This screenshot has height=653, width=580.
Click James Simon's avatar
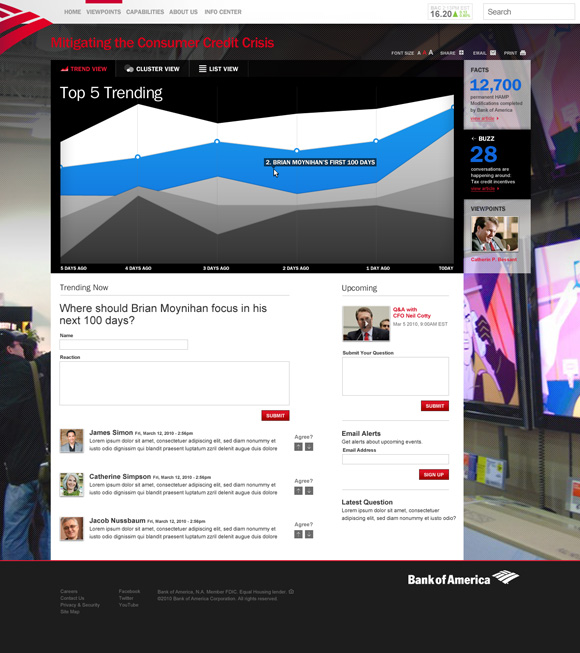[72, 441]
